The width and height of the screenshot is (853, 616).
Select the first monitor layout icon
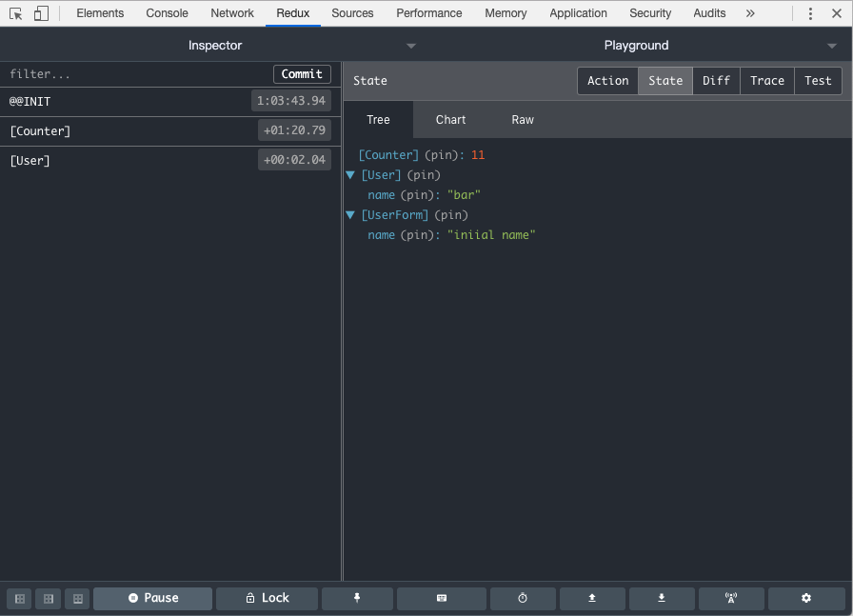pyautogui.click(x=20, y=599)
